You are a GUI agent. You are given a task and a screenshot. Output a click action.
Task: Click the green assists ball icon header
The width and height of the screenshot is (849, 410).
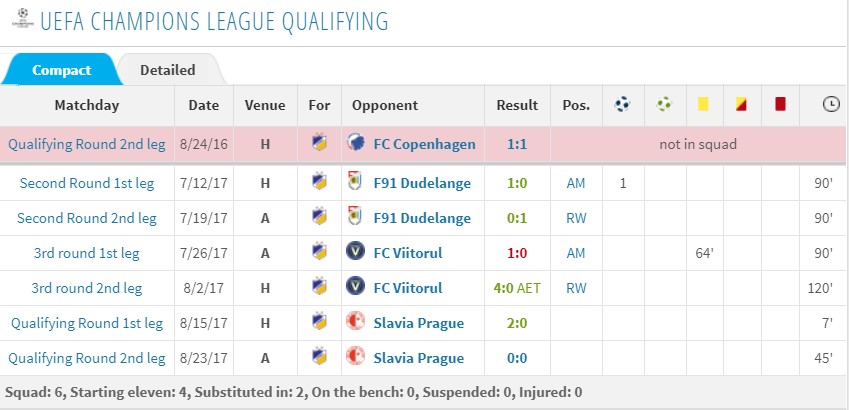point(664,104)
